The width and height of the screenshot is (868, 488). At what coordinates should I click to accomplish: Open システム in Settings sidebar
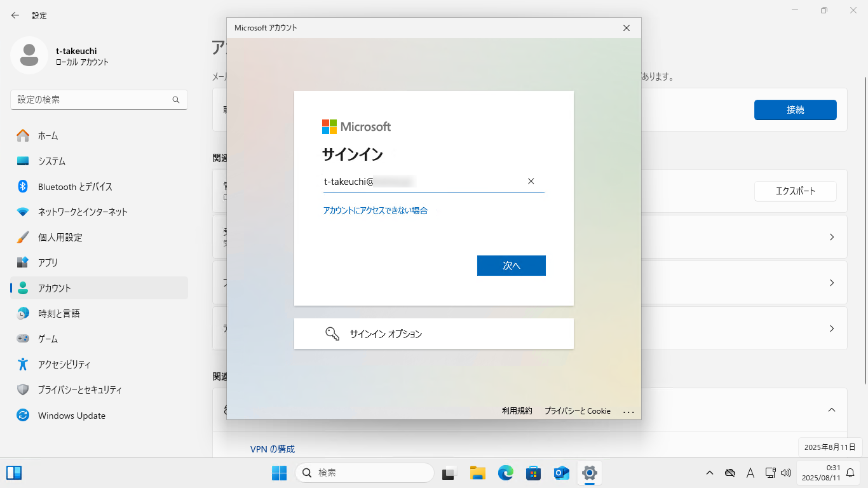99,161
